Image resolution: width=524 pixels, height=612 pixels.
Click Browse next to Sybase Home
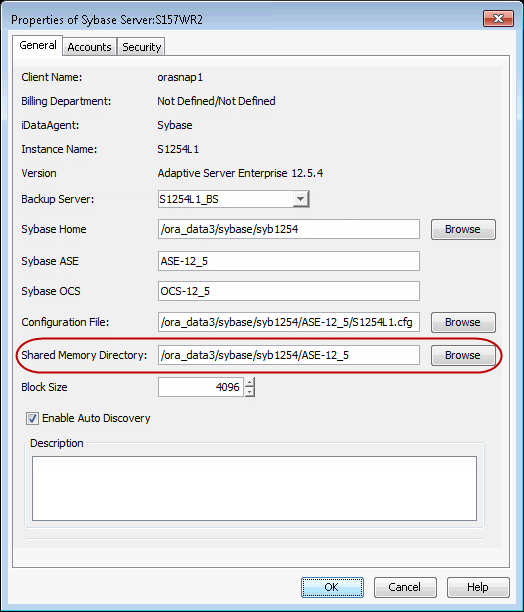[x=463, y=229]
